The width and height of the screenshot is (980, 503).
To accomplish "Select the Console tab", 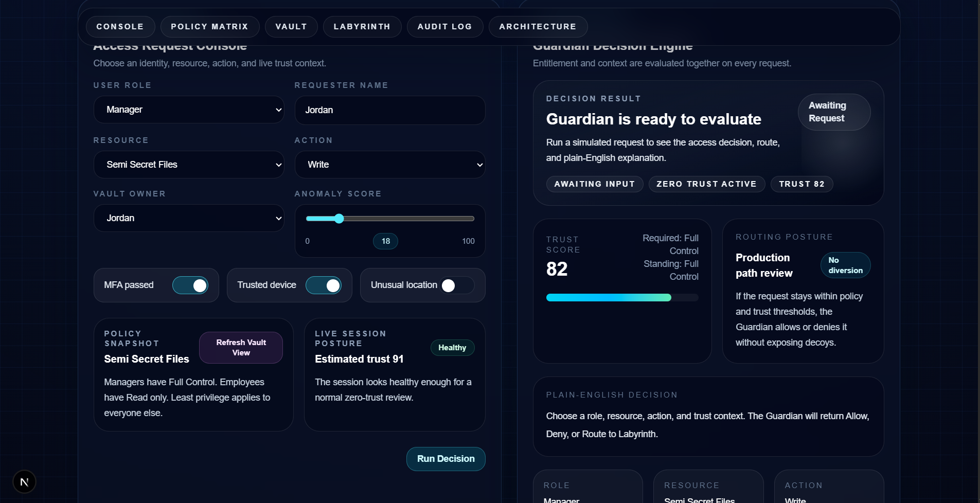I will click(x=120, y=26).
